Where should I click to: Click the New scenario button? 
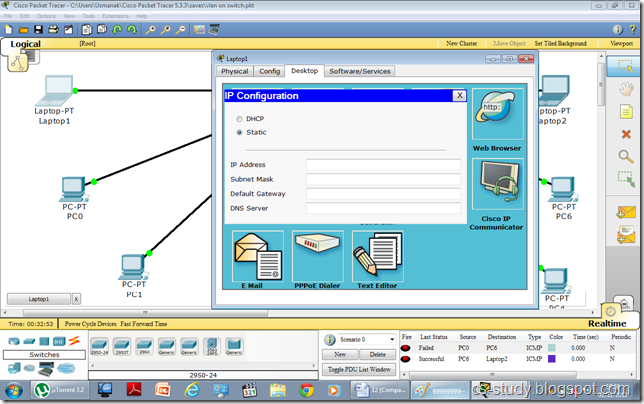[340, 354]
